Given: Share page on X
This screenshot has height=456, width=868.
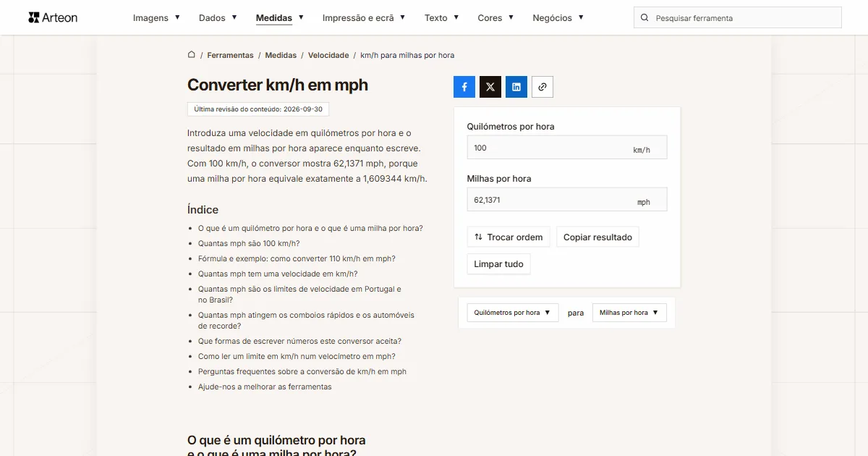Looking at the screenshot, I should (490, 87).
